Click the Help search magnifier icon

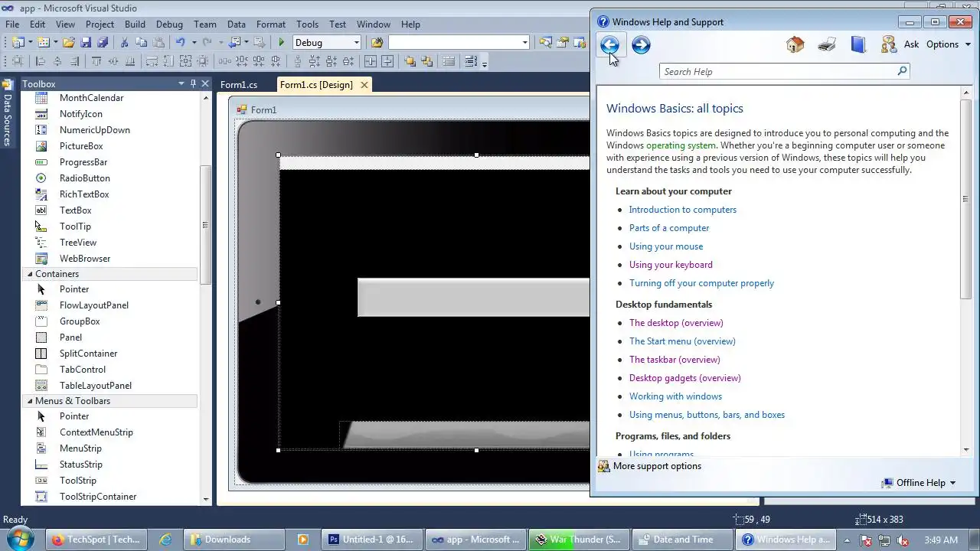click(902, 71)
